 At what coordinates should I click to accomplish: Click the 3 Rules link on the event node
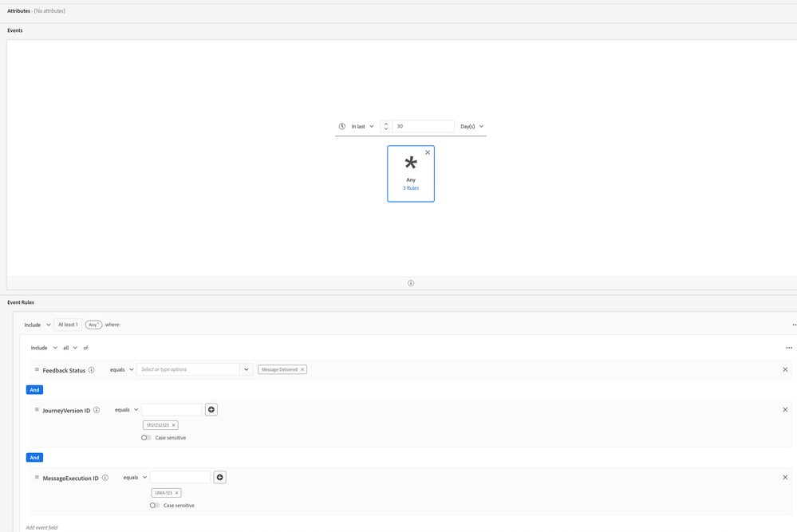[410, 188]
